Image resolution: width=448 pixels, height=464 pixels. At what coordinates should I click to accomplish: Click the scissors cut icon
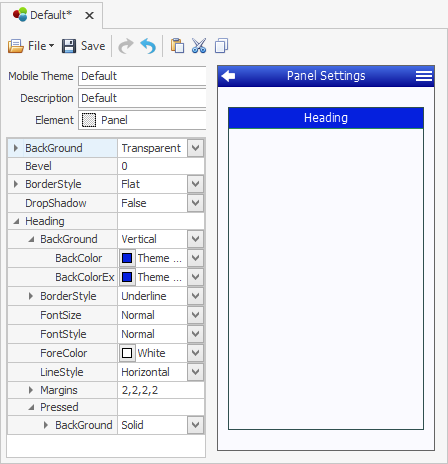click(x=199, y=46)
